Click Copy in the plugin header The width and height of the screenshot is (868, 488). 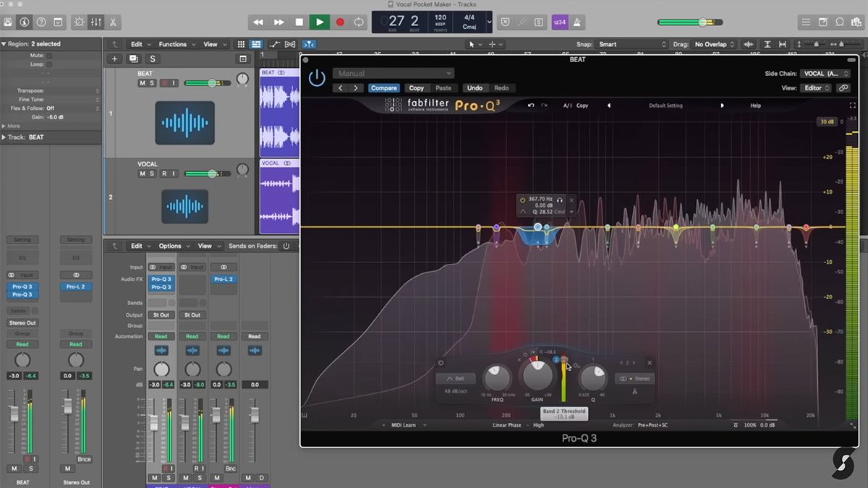coord(417,88)
